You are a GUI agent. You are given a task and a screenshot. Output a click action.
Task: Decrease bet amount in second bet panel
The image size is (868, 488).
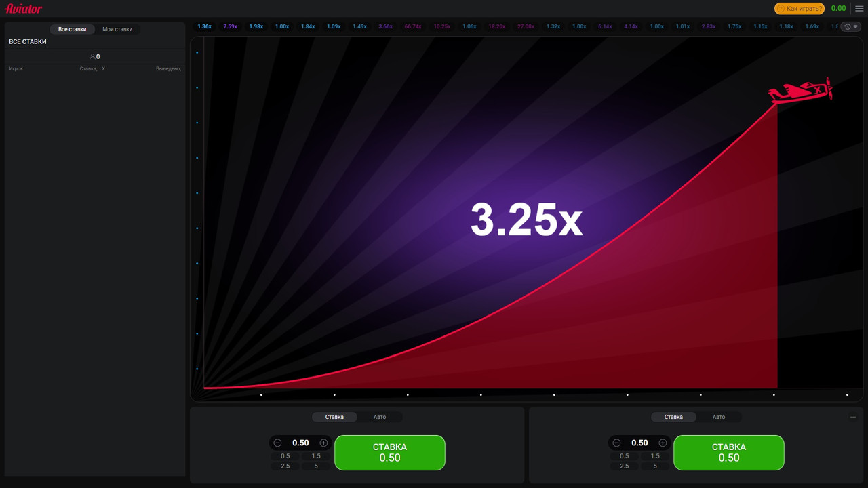616,443
